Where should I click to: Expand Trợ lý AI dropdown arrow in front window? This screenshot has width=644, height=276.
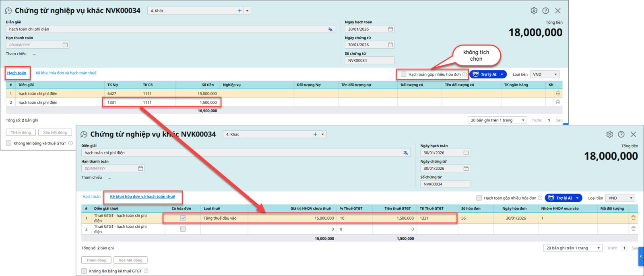click(578, 198)
